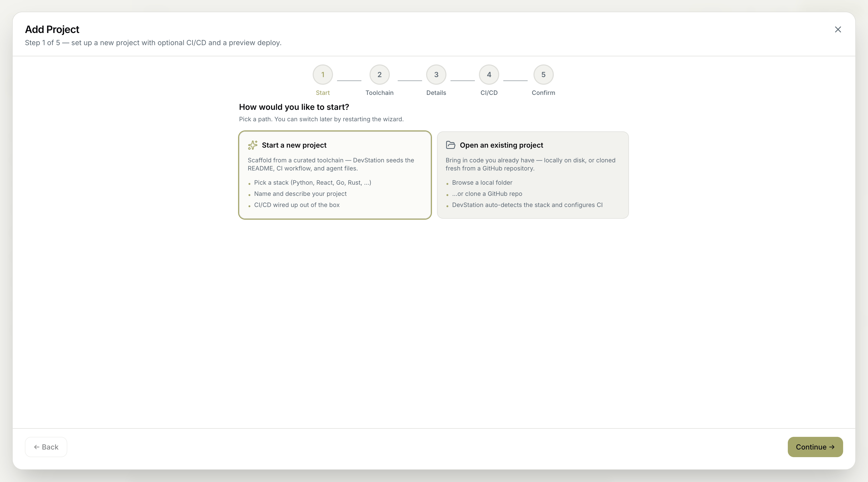
Task: Click the 'How would you like to start?' heading
Action: coord(294,107)
